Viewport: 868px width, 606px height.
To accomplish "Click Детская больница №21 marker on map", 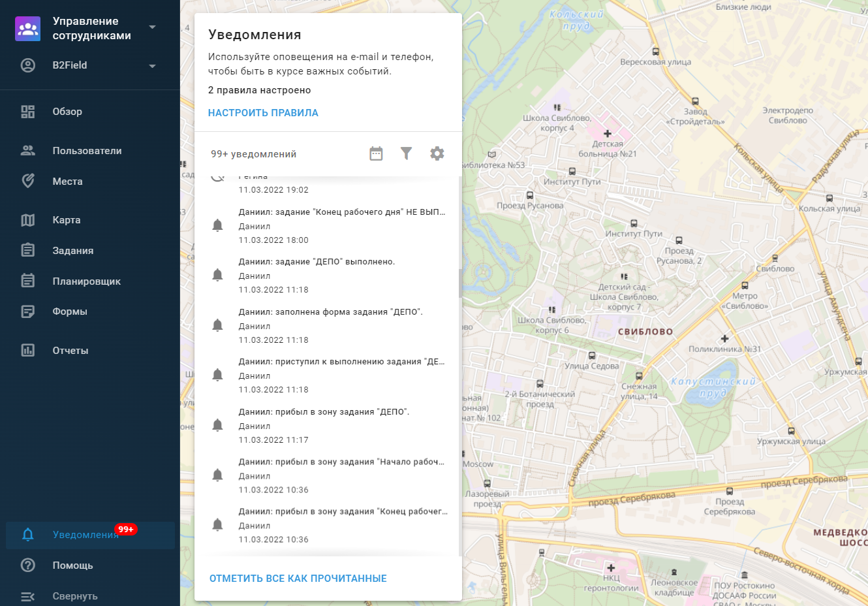I will (608, 134).
